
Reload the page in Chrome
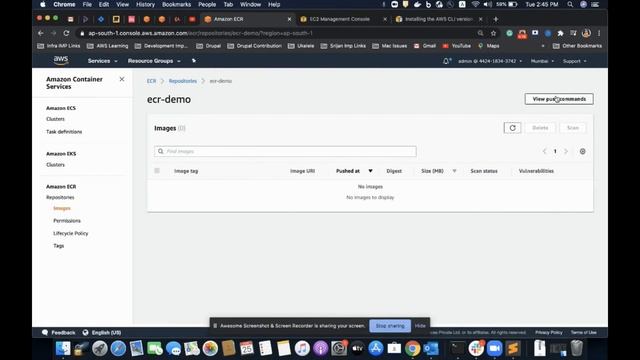[x=66, y=33]
